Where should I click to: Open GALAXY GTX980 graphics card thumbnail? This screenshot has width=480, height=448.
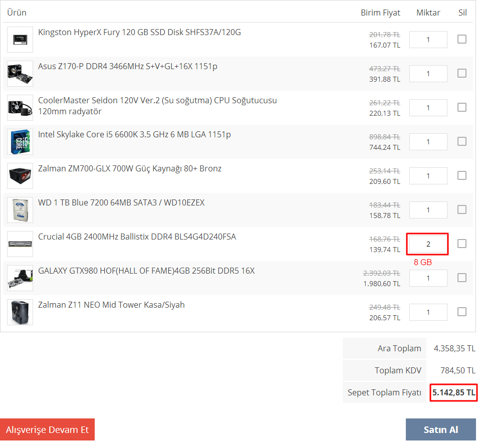[20, 278]
